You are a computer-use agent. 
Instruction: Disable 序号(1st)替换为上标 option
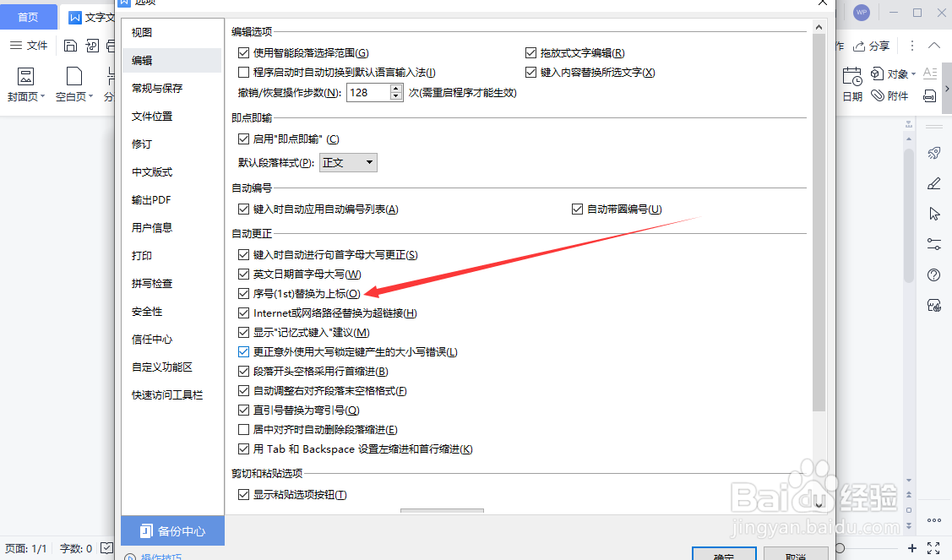point(243,293)
